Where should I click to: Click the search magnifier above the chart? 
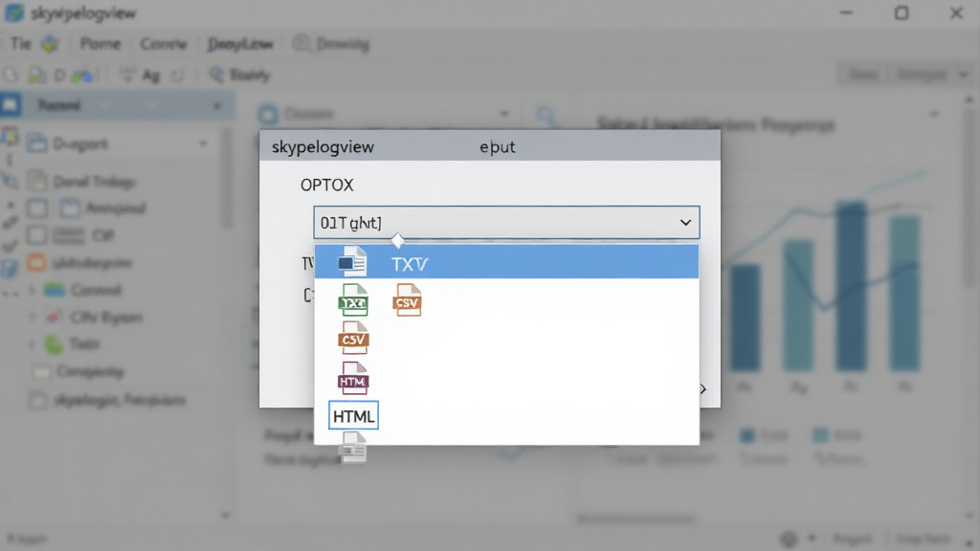(546, 115)
